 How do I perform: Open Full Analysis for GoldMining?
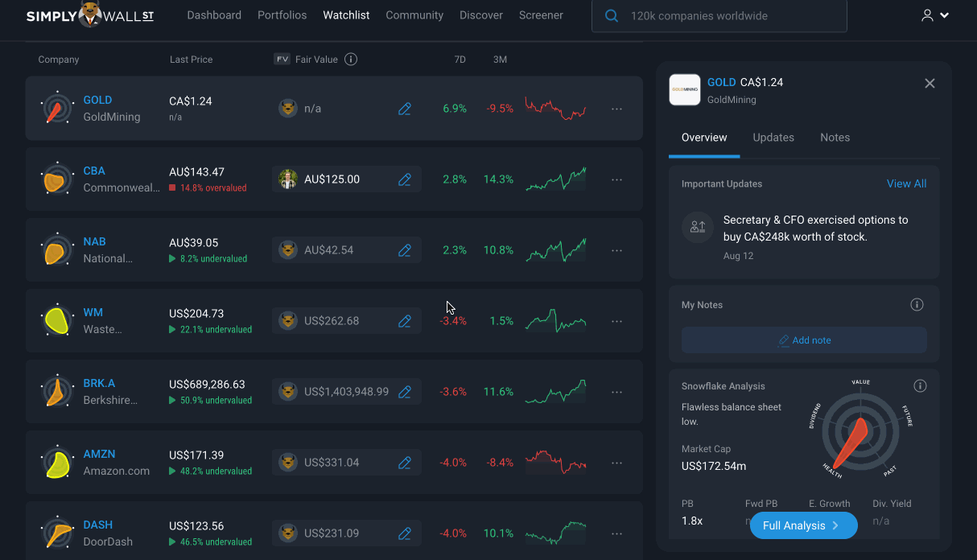(803, 525)
